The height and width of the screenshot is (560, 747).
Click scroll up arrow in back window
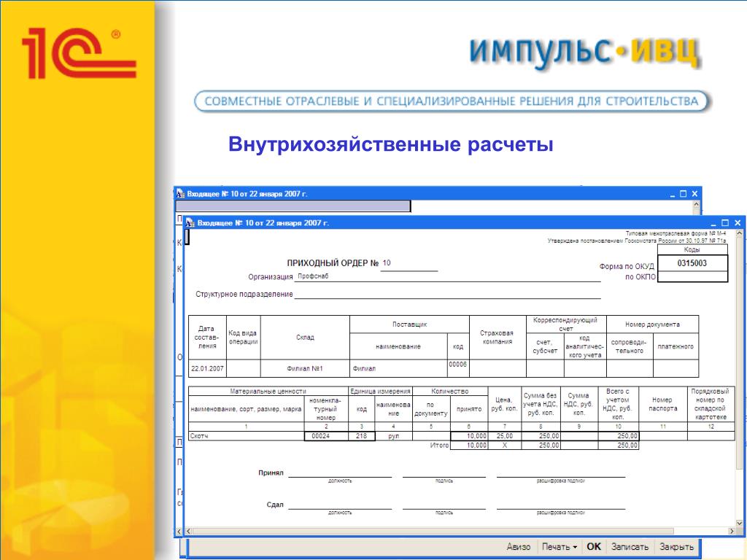(696, 204)
